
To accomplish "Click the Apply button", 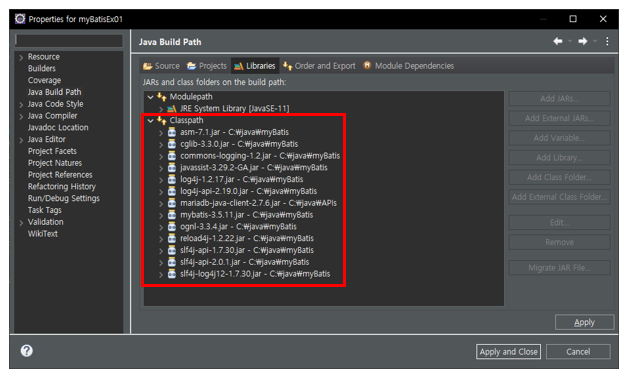I will [x=584, y=322].
